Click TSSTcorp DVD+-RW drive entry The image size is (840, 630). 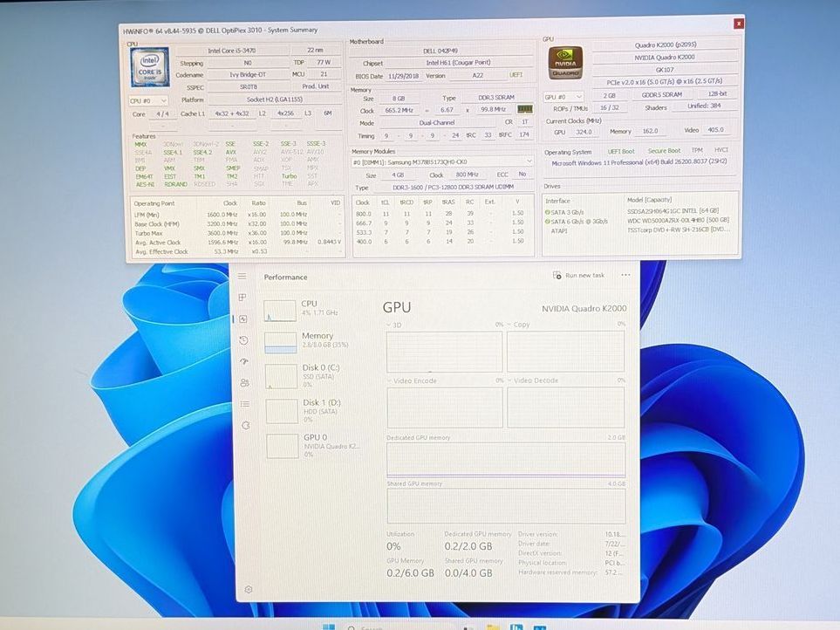point(679,229)
